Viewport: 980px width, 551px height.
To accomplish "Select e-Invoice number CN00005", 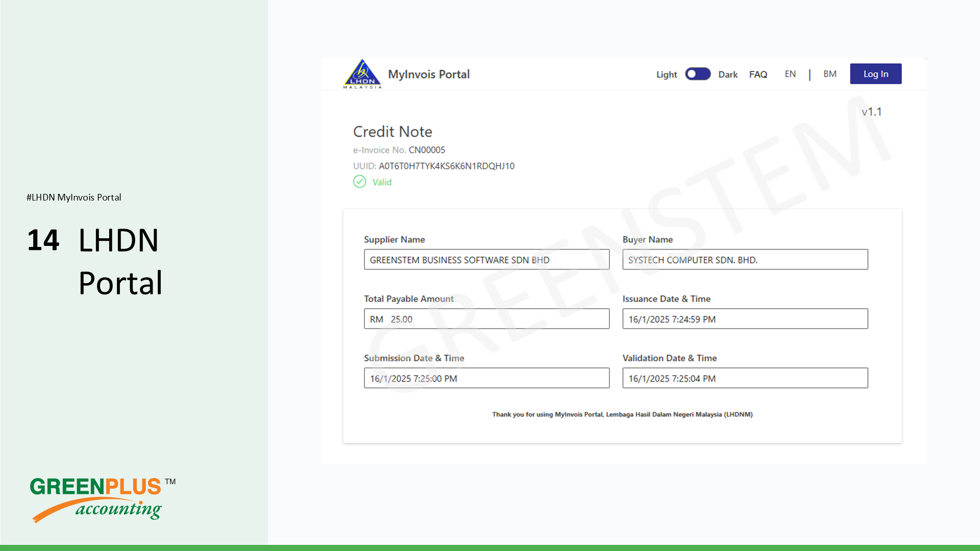I will click(x=427, y=150).
